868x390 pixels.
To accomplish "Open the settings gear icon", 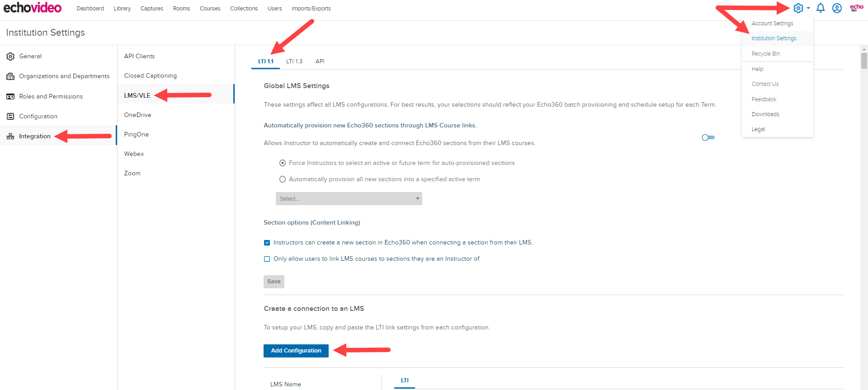I will coord(798,8).
